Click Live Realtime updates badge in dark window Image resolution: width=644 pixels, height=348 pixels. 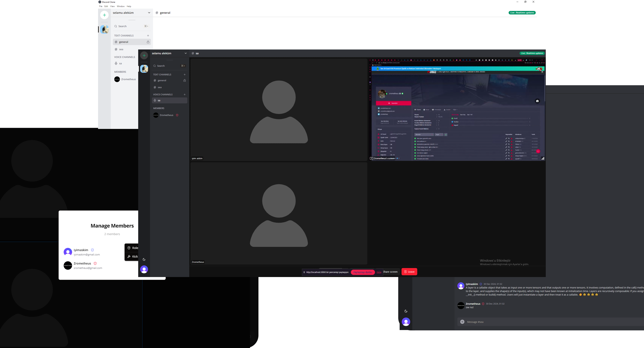tap(532, 53)
